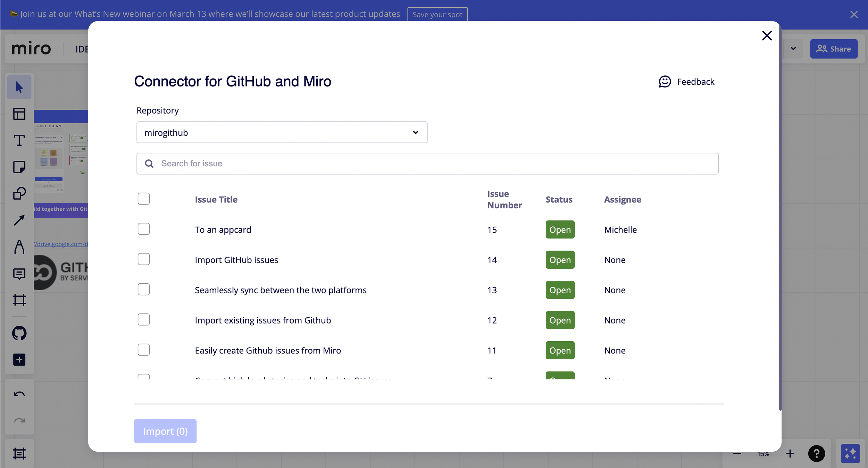Open the drive.google.com link on board
Viewport: 868px width, 468px height.
pos(61,244)
